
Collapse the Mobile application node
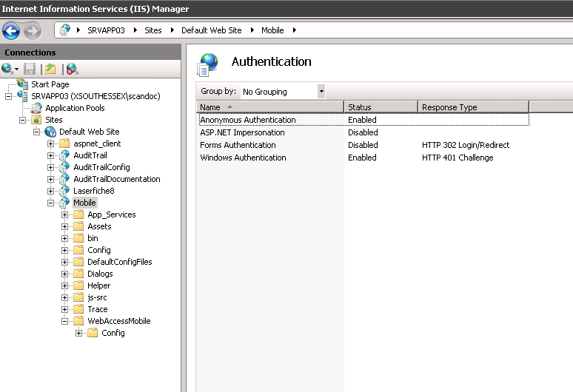click(x=51, y=203)
